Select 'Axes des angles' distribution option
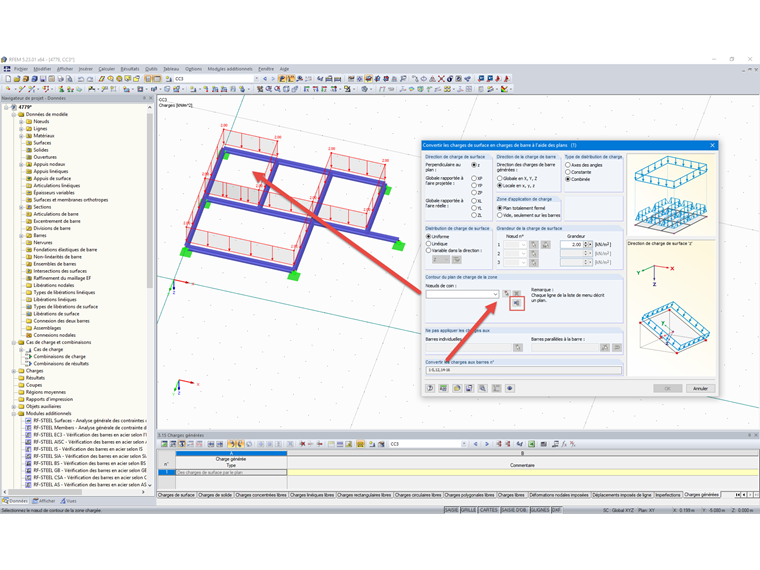 568,165
